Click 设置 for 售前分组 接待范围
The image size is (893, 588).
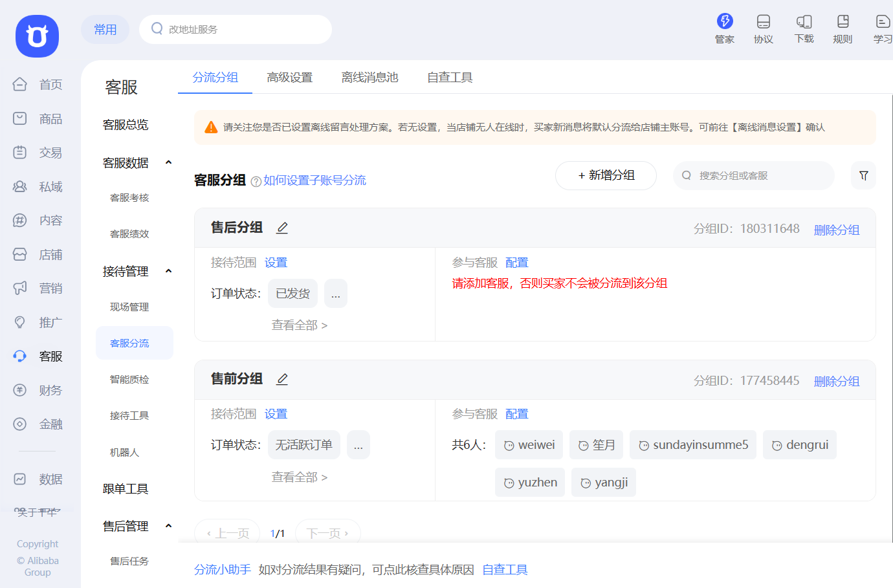pyautogui.click(x=276, y=414)
